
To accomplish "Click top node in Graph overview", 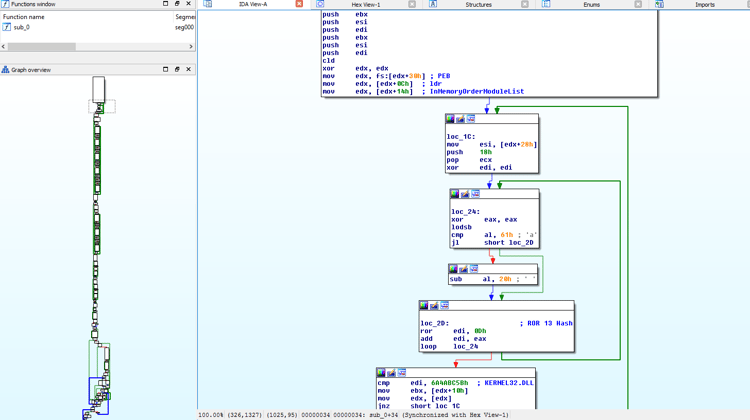I will tap(99, 89).
